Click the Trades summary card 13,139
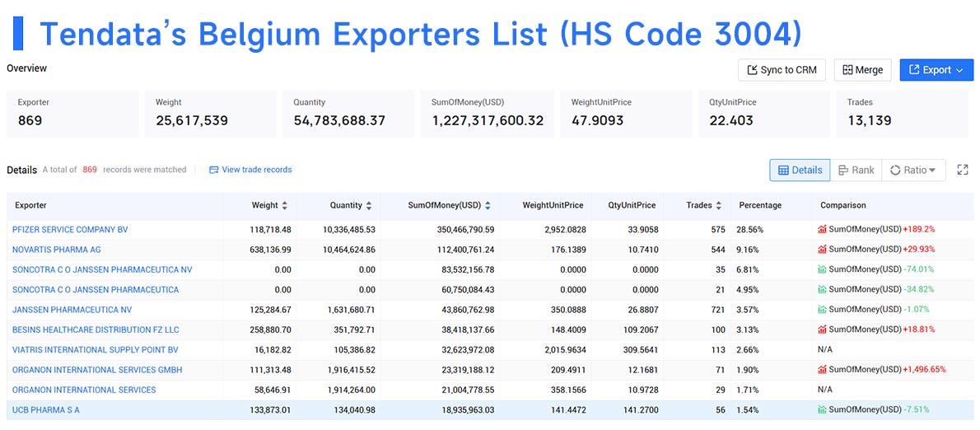The width and height of the screenshot is (980, 430). click(902, 114)
